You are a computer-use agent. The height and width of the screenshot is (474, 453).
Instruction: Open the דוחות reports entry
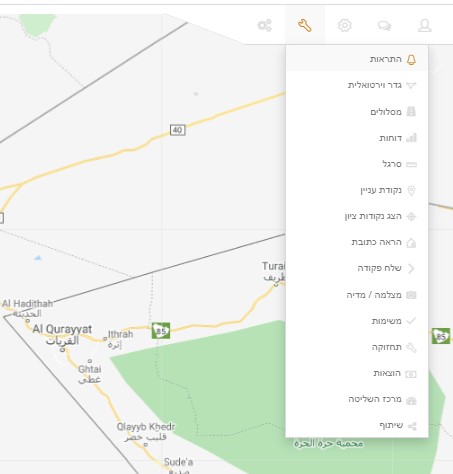pos(357,138)
